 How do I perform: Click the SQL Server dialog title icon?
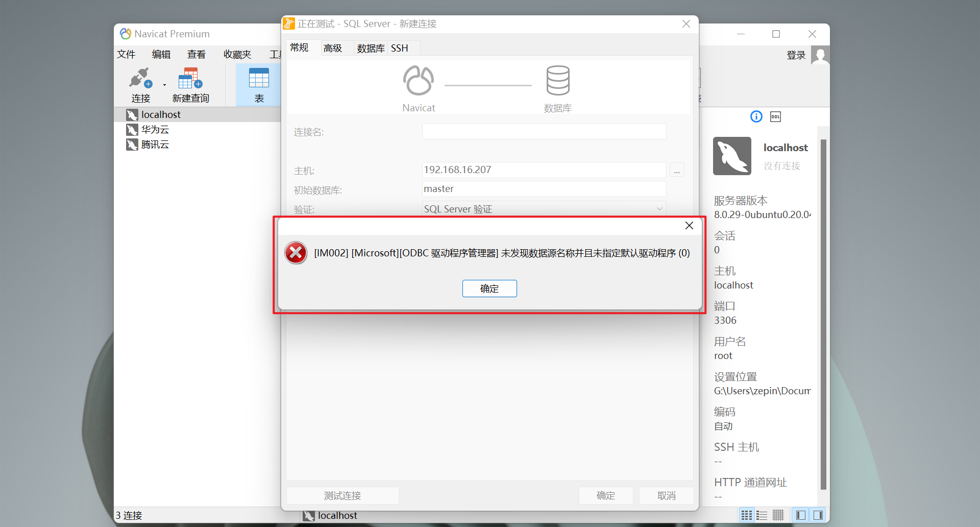click(289, 23)
